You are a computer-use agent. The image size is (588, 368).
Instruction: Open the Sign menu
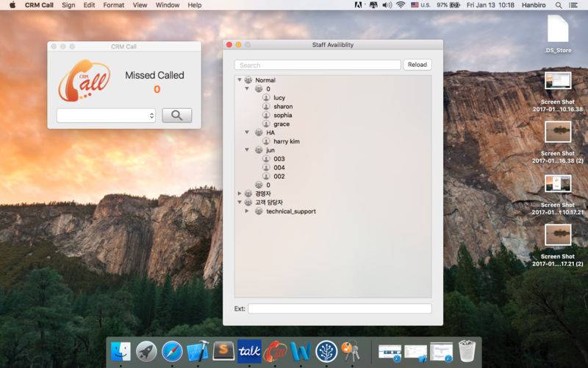[x=68, y=5]
